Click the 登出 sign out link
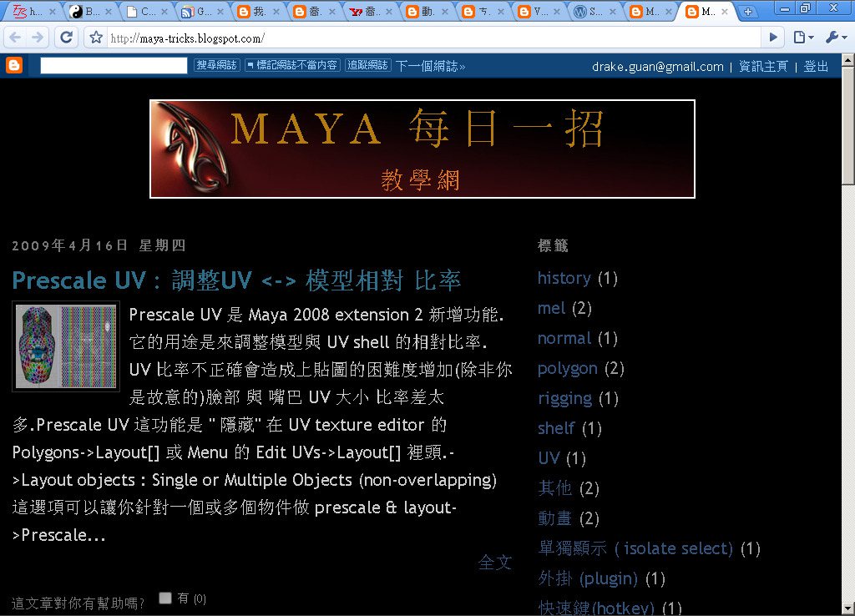This screenshot has width=855, height=616. click(816, 67)
